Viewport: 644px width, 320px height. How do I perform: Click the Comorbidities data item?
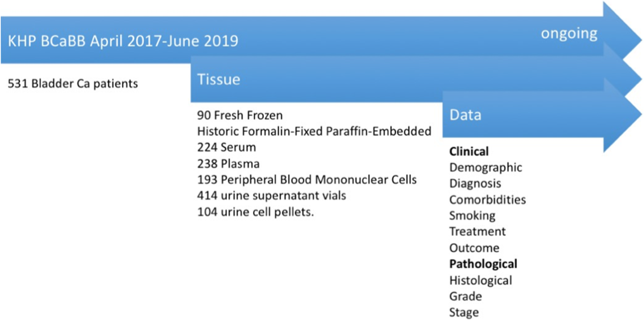tap(487, 200)
